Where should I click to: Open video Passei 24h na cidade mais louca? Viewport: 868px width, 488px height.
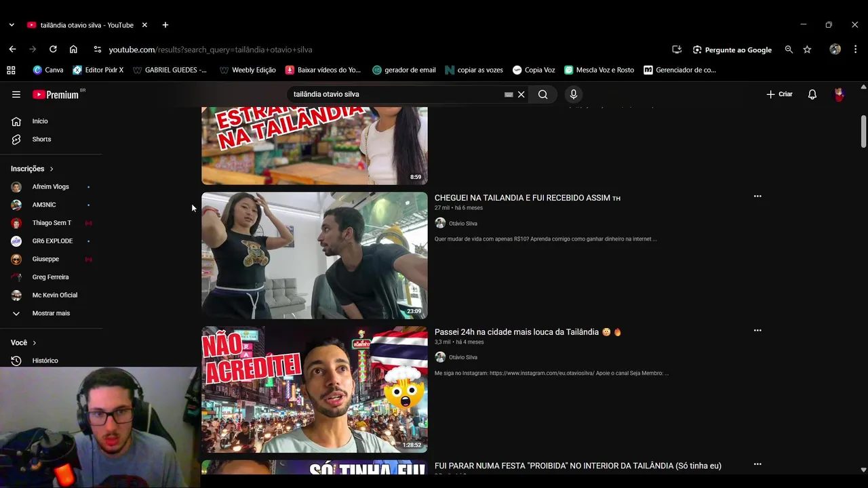pos(528,332)
